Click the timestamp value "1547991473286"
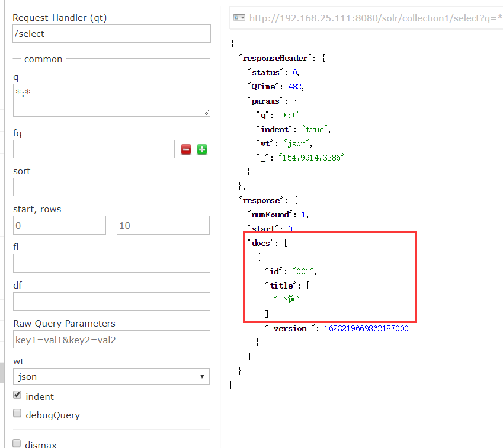Image resolution: width=503 pixels, height=448 pixels. [311, 158]
